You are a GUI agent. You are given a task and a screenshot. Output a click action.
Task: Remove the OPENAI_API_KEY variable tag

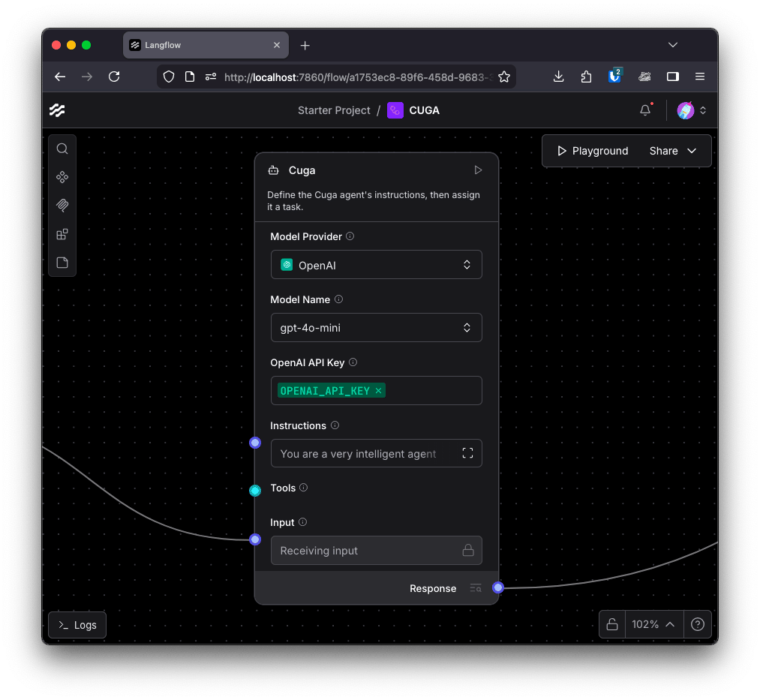coord(378,391)
